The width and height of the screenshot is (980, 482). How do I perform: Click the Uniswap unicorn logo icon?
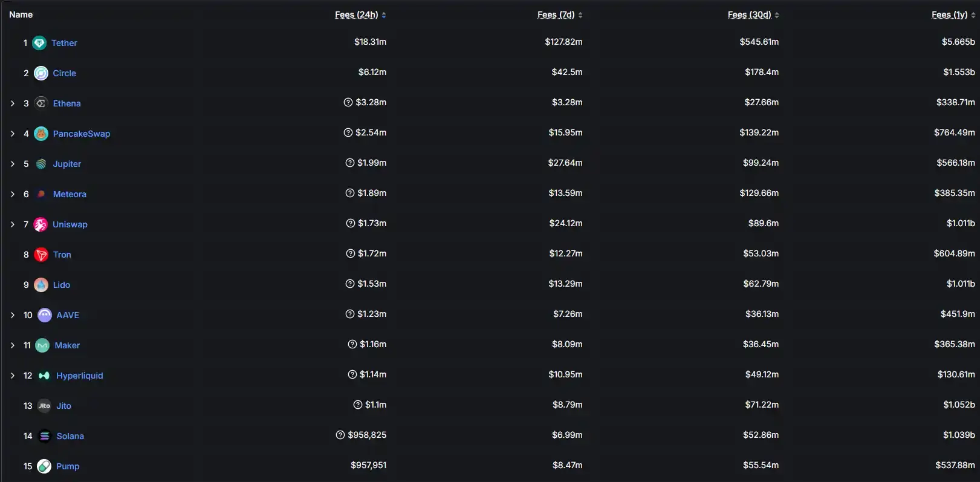[41, 224]
